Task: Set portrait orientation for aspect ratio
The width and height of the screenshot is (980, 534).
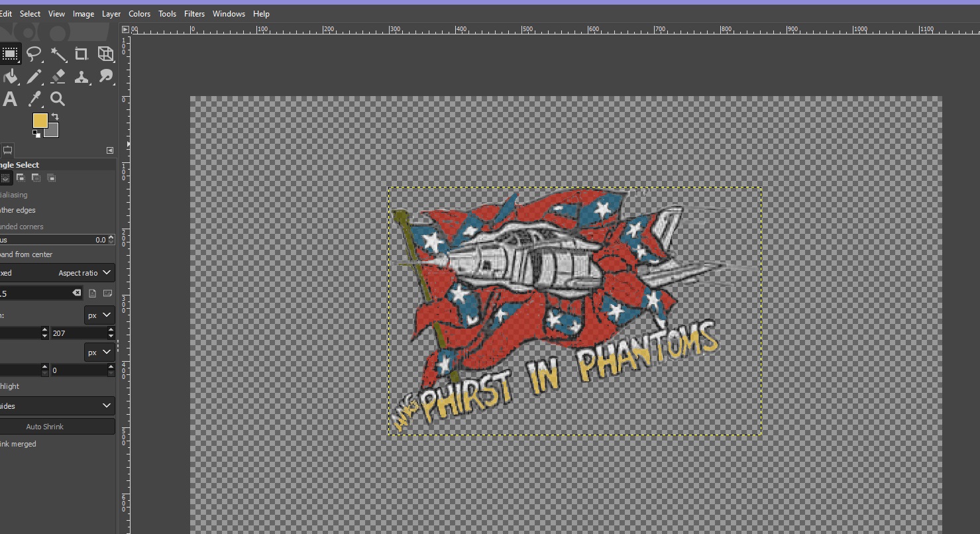Action: [x=93, y=293]
